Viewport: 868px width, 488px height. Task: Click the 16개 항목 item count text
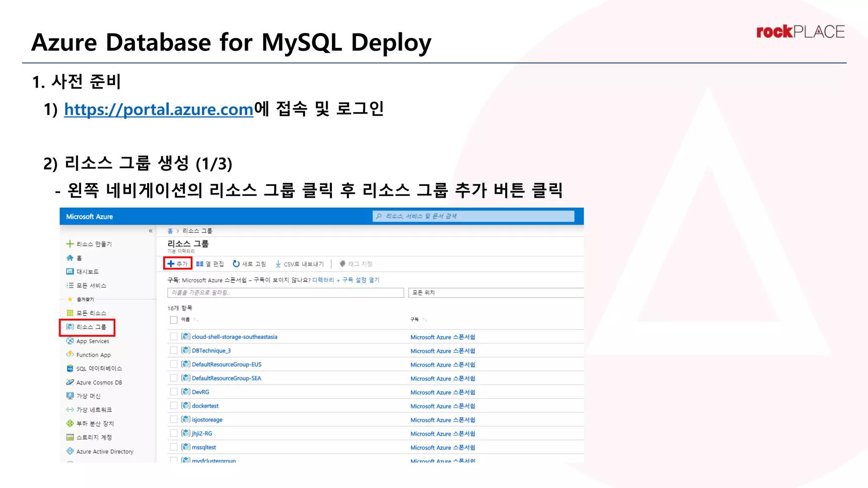[x=180, y=308]
